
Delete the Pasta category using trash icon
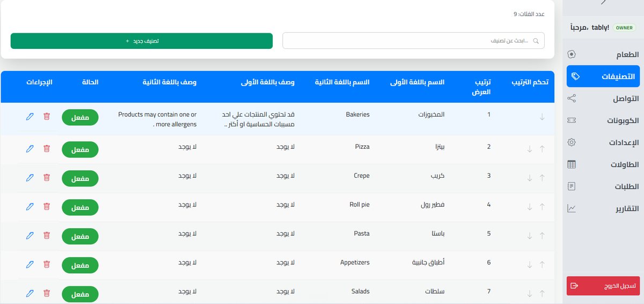(47, 236)
